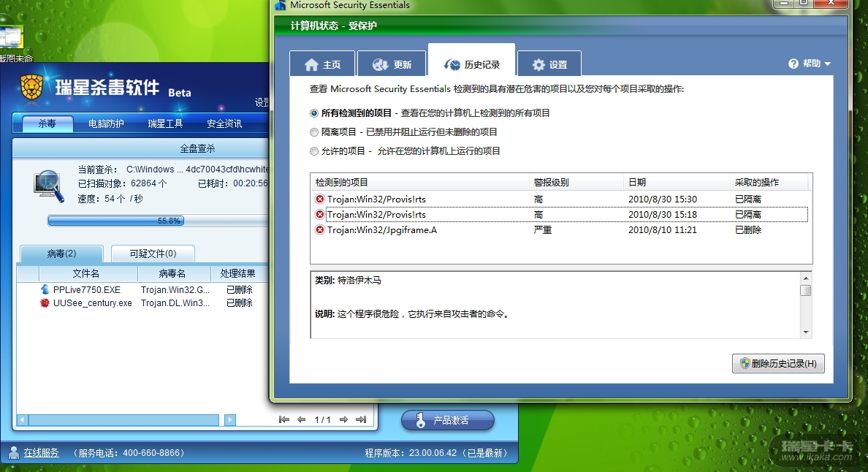The width and height of the screenshot is (868, 472).
Task: Open the 设置 settings tab
Action: coord(549,65)
